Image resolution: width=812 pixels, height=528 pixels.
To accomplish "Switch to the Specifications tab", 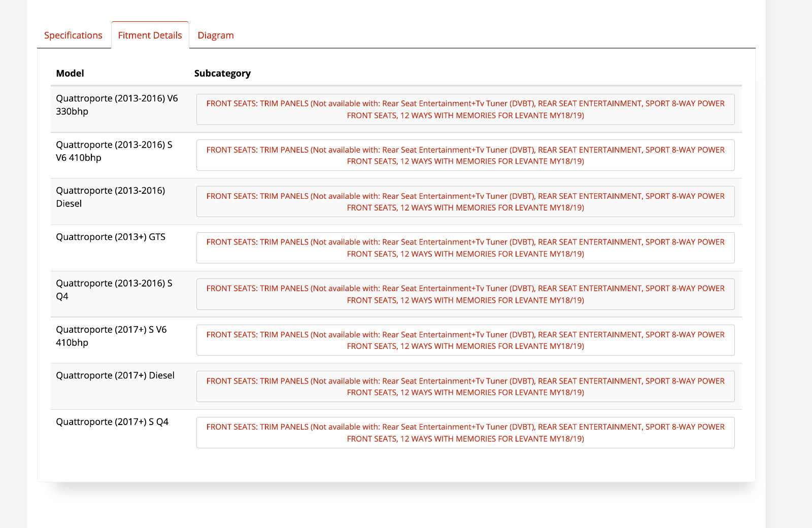I will [73, 35].
